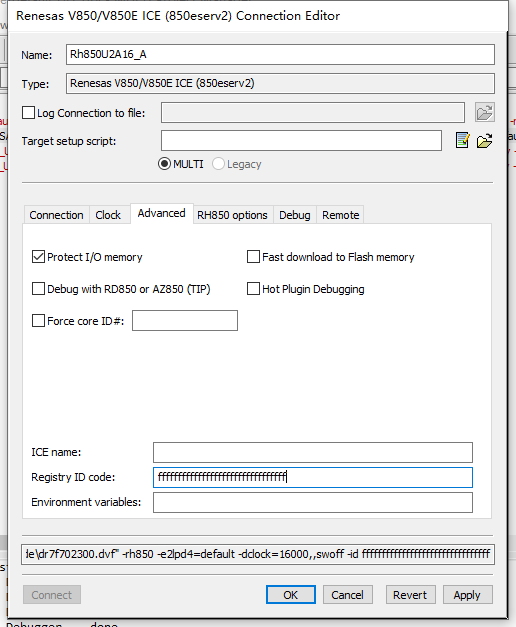Viewport: 516px width, 627px height.
Task: Focus the ICE name input field
Action: tap(313, 452)
